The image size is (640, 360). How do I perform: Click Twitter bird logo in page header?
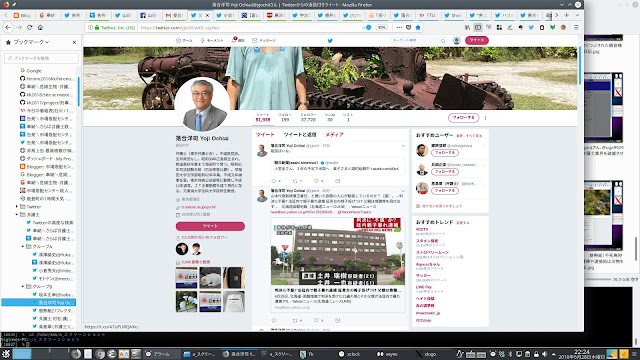(x=330, y=40)
